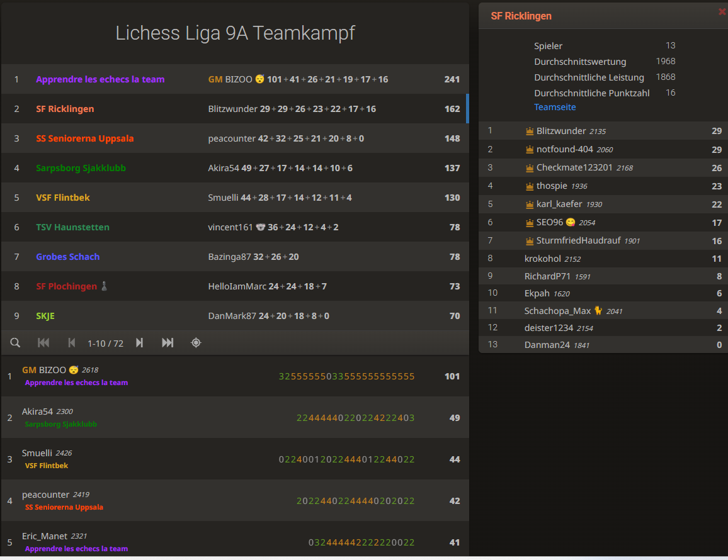Go to previous standings page

coord(72,343)
